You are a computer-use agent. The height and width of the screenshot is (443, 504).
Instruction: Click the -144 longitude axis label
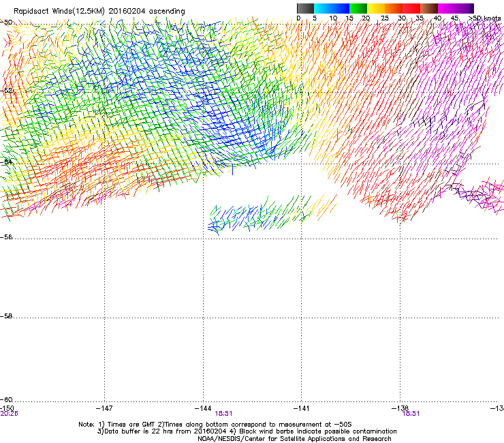click(203, 408)
